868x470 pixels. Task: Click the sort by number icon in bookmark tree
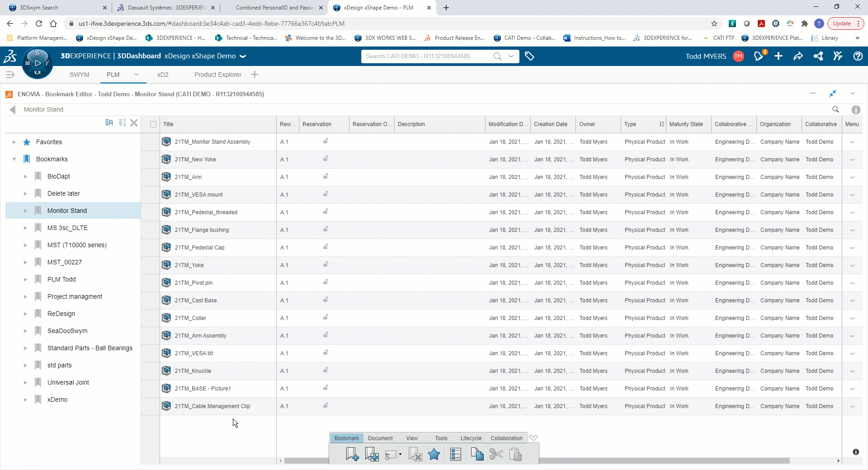click(122, 122)
